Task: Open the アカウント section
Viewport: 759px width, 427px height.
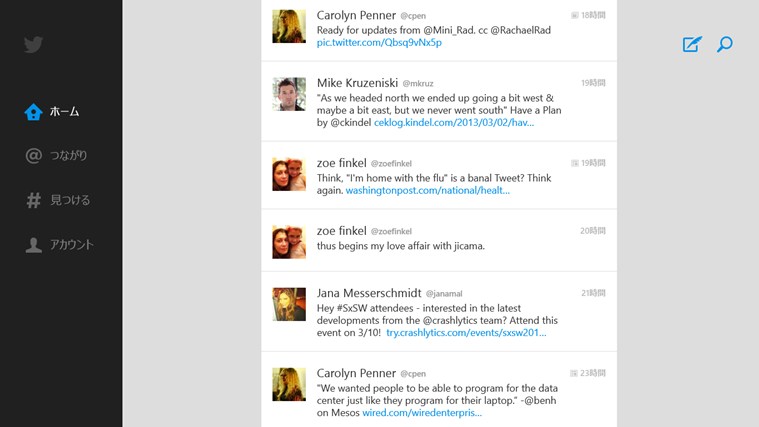Action: tap(72, 244)
